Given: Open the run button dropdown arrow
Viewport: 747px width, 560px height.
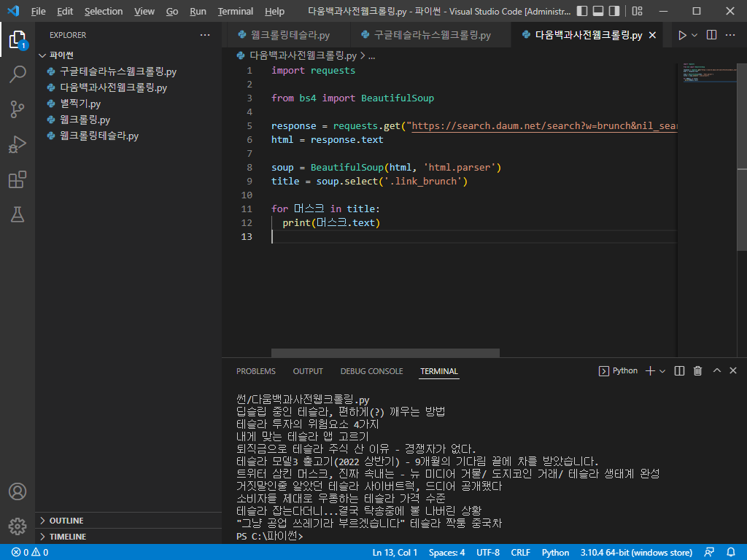Looking at the screenshot, I should point(694,35).
